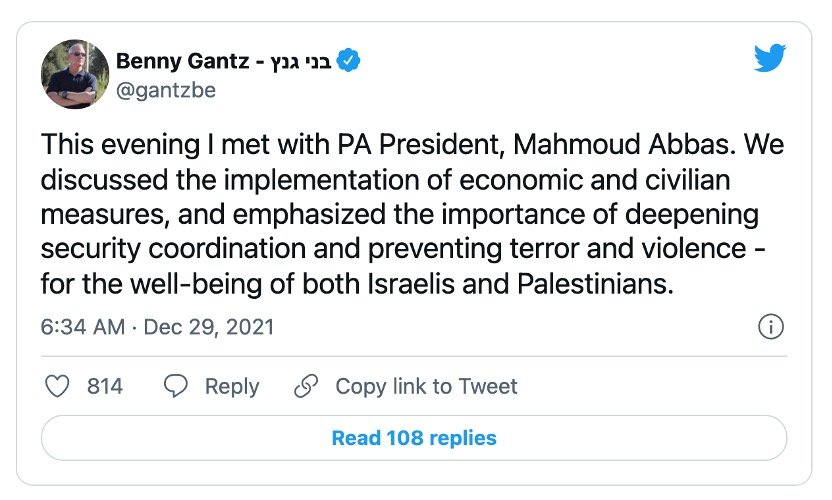Click the "Dec 29, 2021" date

pos(208,327)
